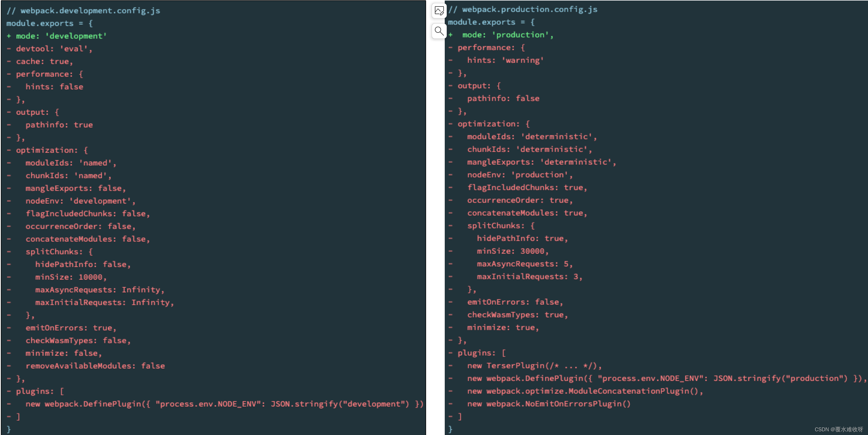Image resolution: width=868 pixels, height=435 pixels.
Task: Click the "hints: 'warning'" line
Action: click(505, 60)
